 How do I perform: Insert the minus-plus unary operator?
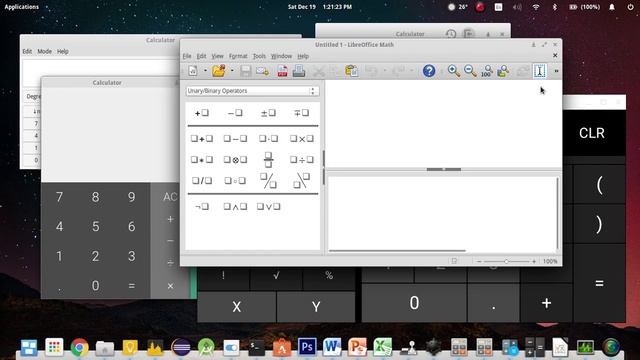302,113
